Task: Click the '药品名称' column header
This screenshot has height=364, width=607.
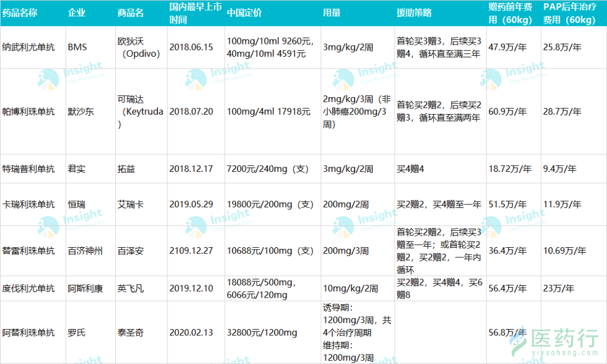Action: [x=20, y=13]
